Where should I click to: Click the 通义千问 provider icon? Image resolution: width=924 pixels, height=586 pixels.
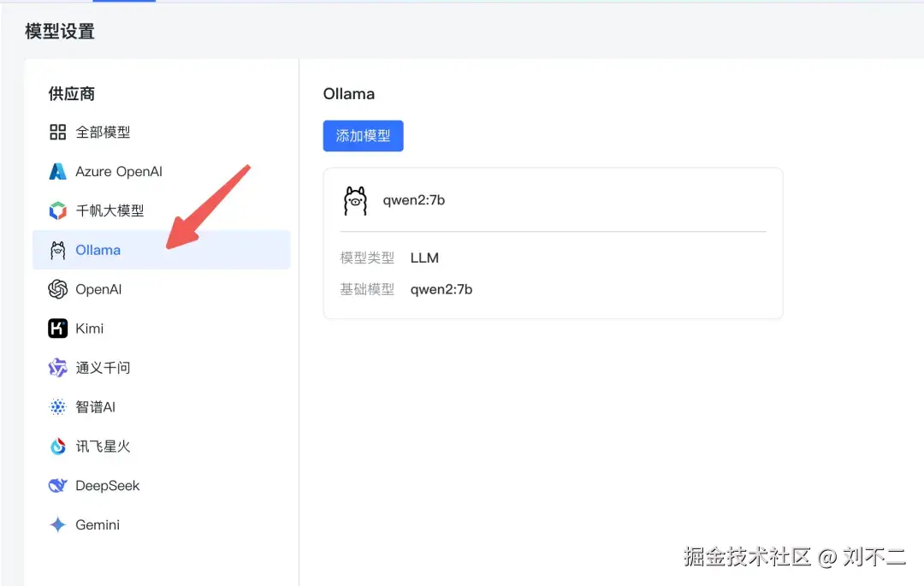[x=57, y=367]
